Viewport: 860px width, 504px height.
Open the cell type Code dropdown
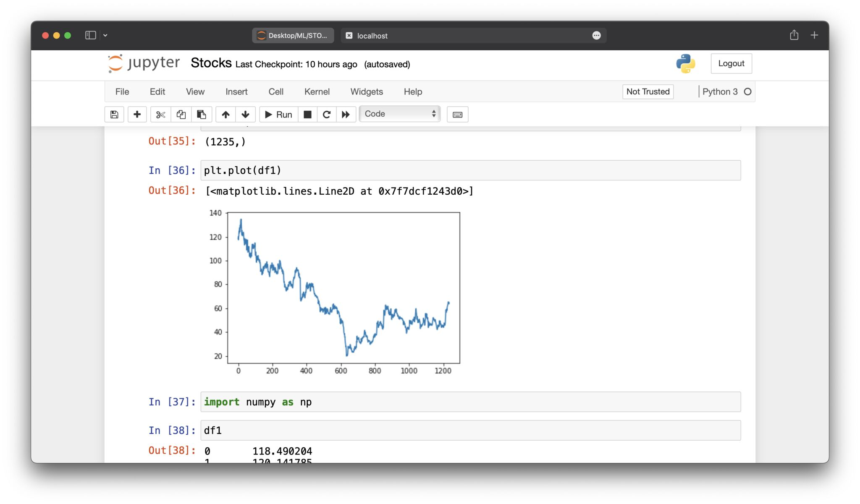(x=399, y=114)
